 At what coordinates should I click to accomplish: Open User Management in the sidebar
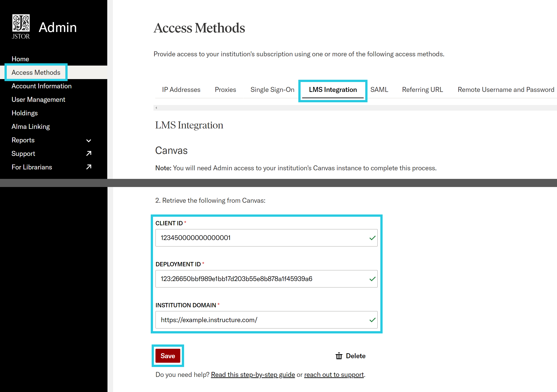pyautogui.click(x=38, y=99)
